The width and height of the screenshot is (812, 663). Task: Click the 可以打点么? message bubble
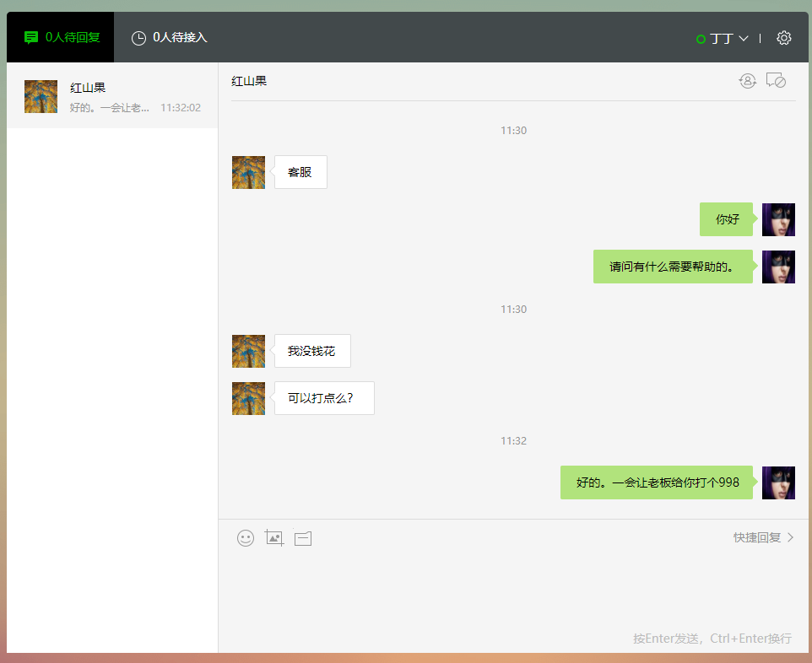[324, 398]
